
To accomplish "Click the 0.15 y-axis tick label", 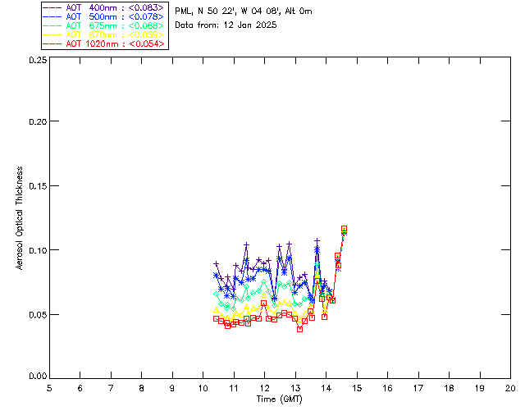I will point(38,186).
